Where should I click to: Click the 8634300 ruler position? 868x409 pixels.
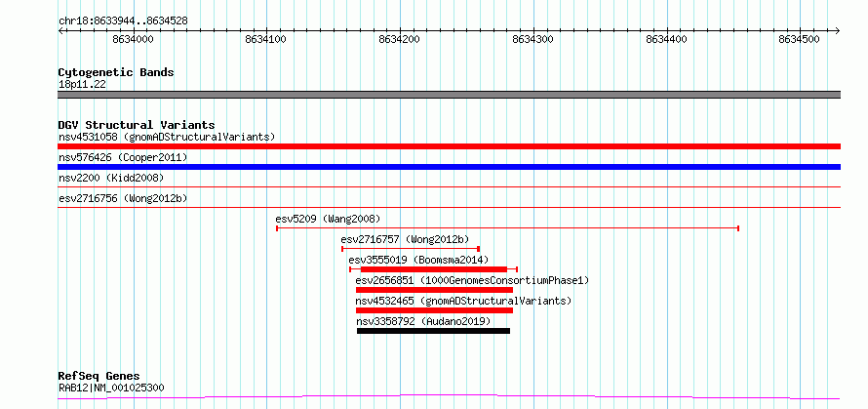[x=533, y=39]
